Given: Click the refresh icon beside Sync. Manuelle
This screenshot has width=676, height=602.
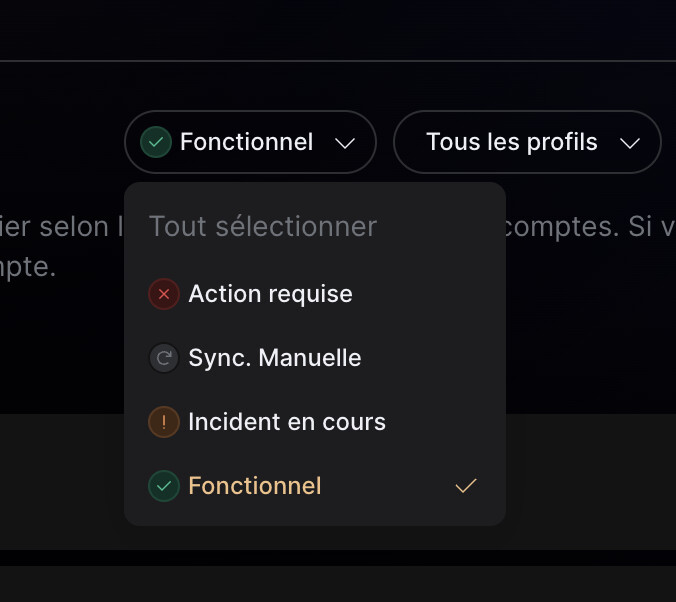Looking at the screenshot, I should 164,358.
